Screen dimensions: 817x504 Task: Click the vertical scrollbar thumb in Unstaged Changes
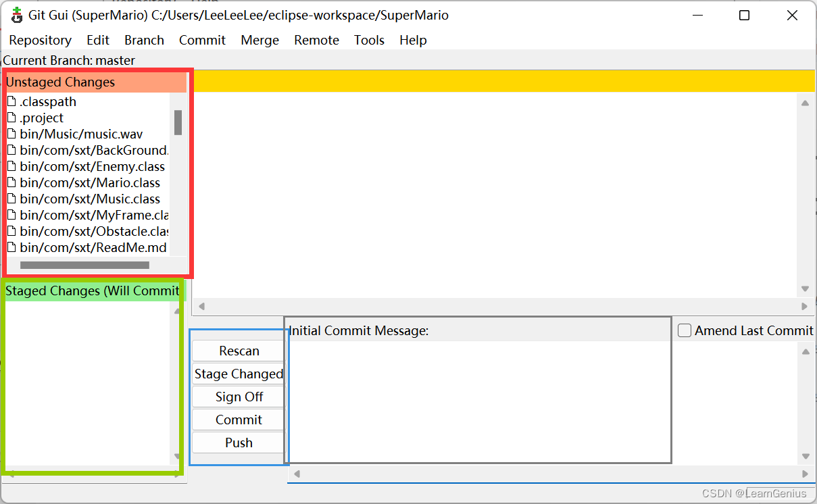(x=178, y=122)
